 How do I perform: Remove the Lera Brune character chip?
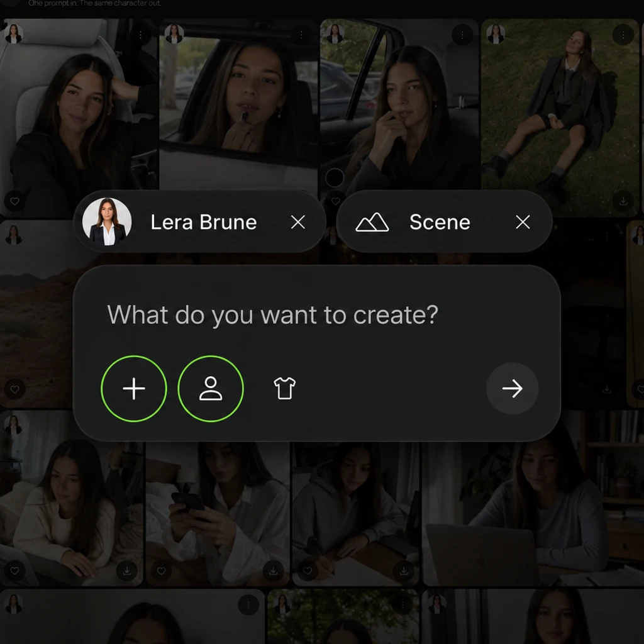pyautogui.click(x=297, y=222)
